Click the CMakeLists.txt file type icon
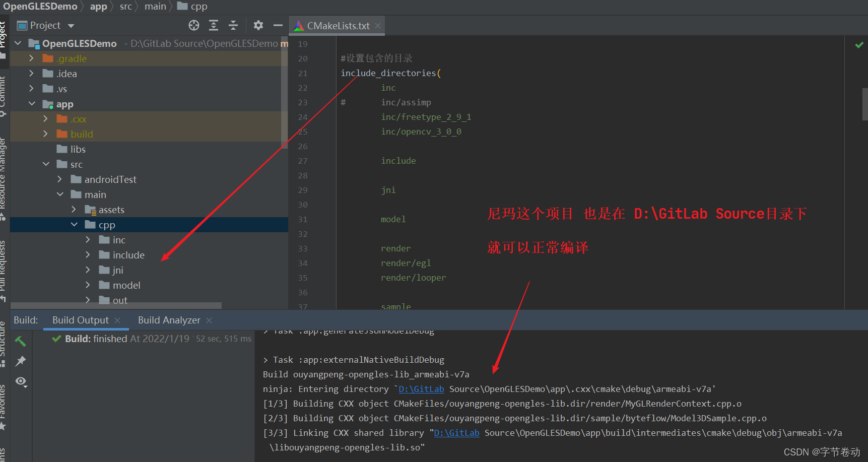Viewport: 868px width, 462px height. pos(299,26)
